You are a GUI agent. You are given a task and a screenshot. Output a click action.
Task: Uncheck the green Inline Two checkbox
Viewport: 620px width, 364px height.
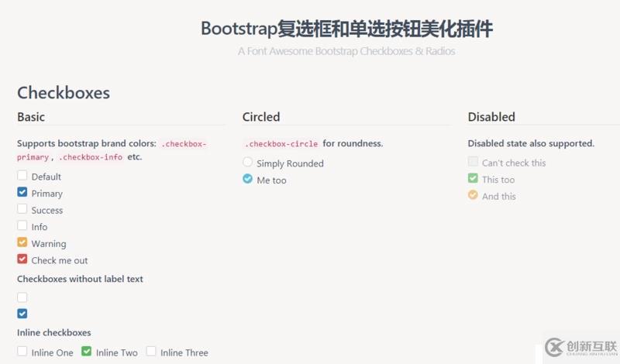[86, 351]
